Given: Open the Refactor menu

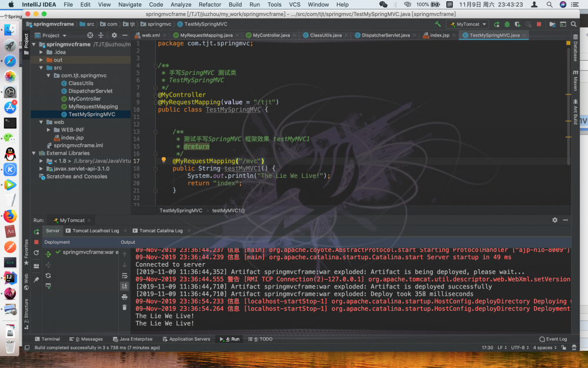Looking at the screenshot, I should pos(210,4).
